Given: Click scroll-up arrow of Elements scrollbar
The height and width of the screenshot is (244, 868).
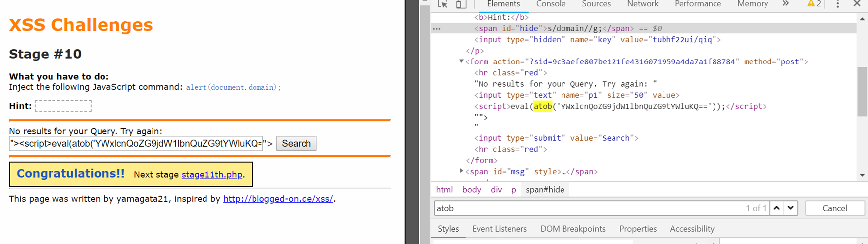Looking at the screenshot, I should click(x=862, y=19).
